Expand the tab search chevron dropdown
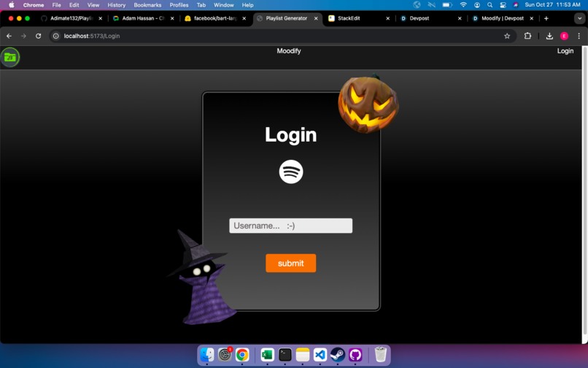The image size is (588, 368). tap(579, 18)
